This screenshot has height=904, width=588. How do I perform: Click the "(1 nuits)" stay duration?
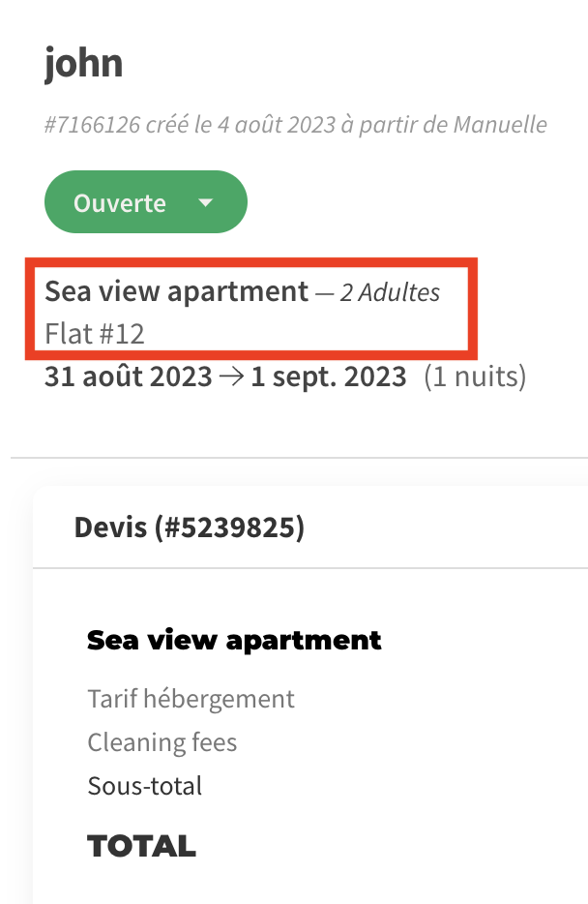475,377
